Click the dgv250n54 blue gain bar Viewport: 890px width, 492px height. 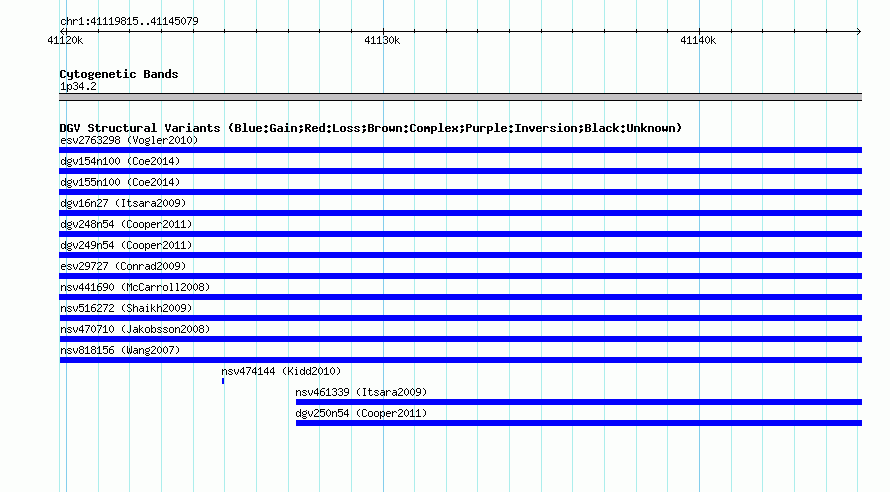pyautogui.click(x=579, y=423)
